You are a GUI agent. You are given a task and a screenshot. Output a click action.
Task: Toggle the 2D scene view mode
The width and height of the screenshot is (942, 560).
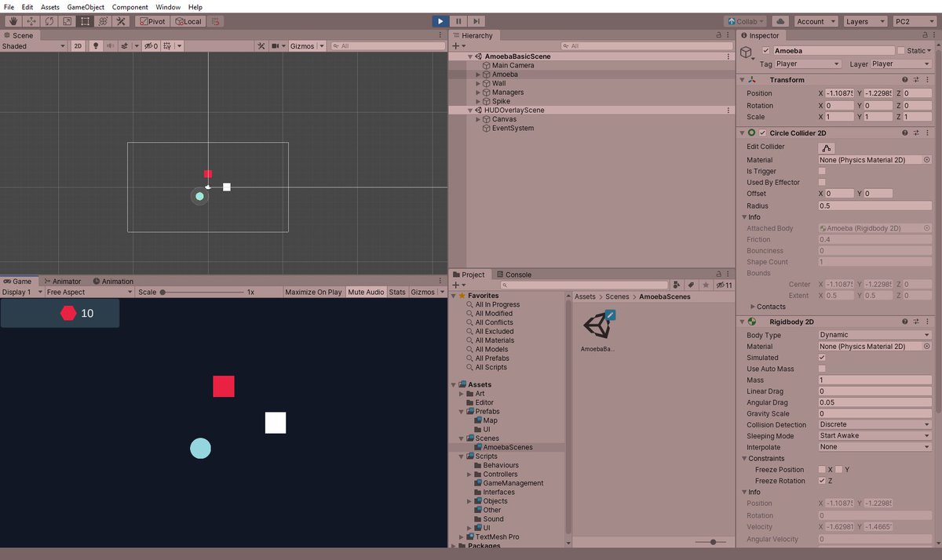78,46
